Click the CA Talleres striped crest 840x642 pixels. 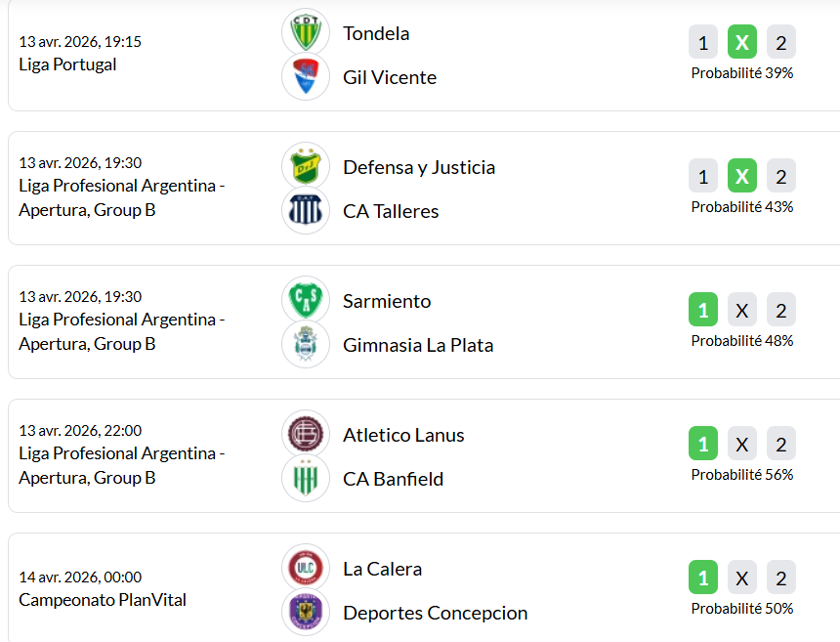pyautogui.click(x=306, y=211)
